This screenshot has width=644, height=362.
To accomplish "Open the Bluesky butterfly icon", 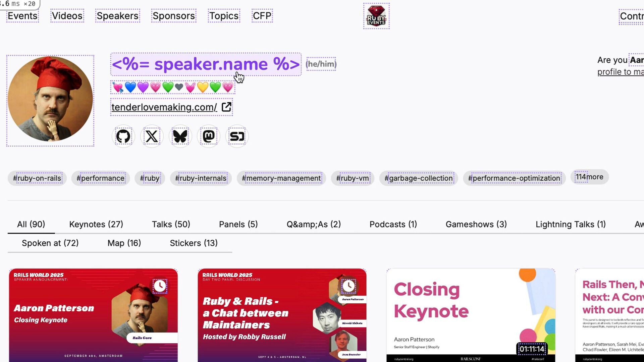I will pyautogui.click(x=180, y=136).
